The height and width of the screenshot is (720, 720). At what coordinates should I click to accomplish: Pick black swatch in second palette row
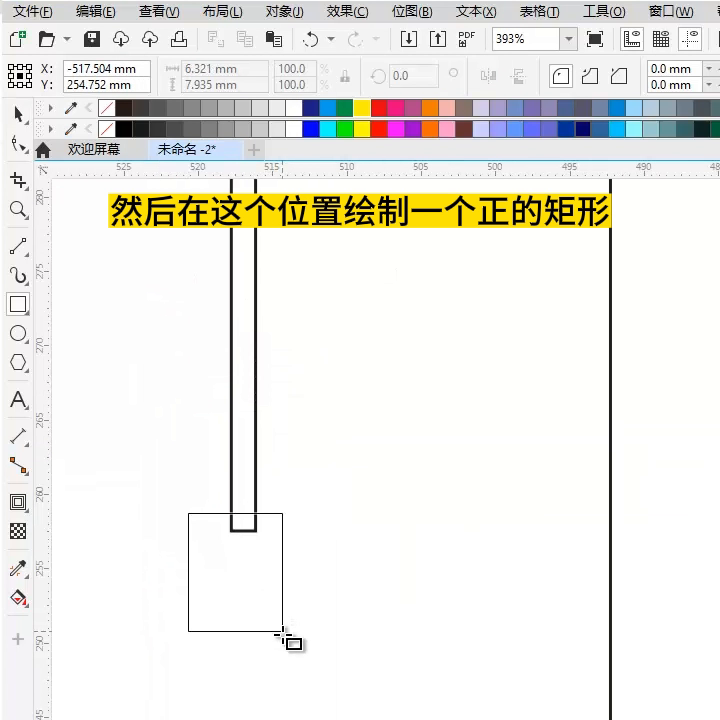click(124, 129)
